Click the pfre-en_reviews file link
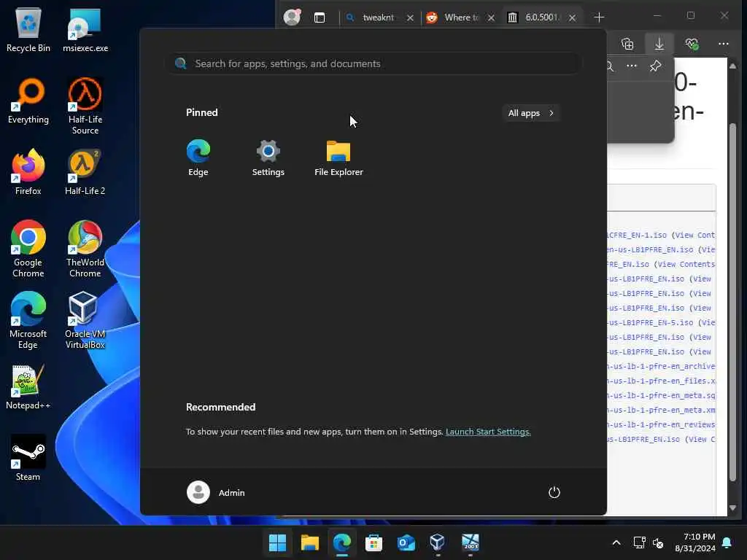 [x=661, y=424]
